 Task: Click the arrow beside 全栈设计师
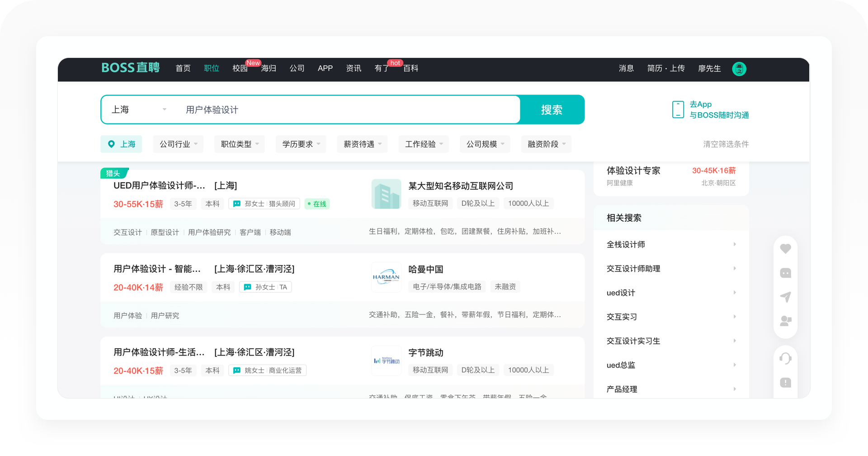click(x=735, y=244)
